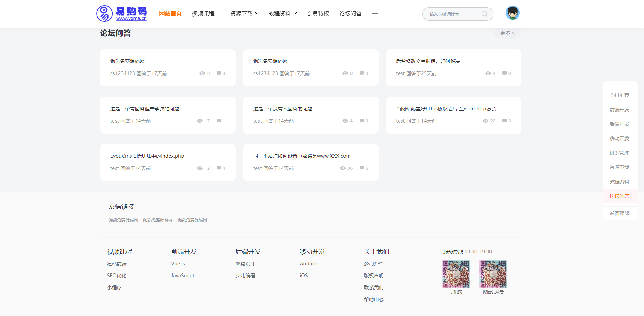Click comment icon on 后台修改文章报错 question
This screenshot has width=644, height=316.
pos(505,73)
